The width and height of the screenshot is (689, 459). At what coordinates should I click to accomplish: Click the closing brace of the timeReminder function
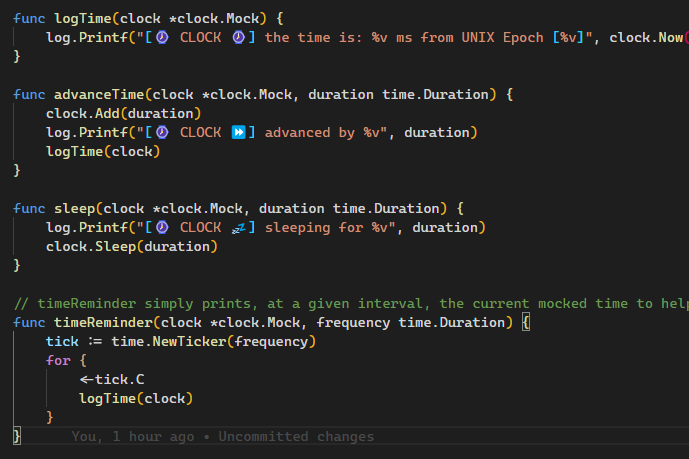tap(17, 437)
